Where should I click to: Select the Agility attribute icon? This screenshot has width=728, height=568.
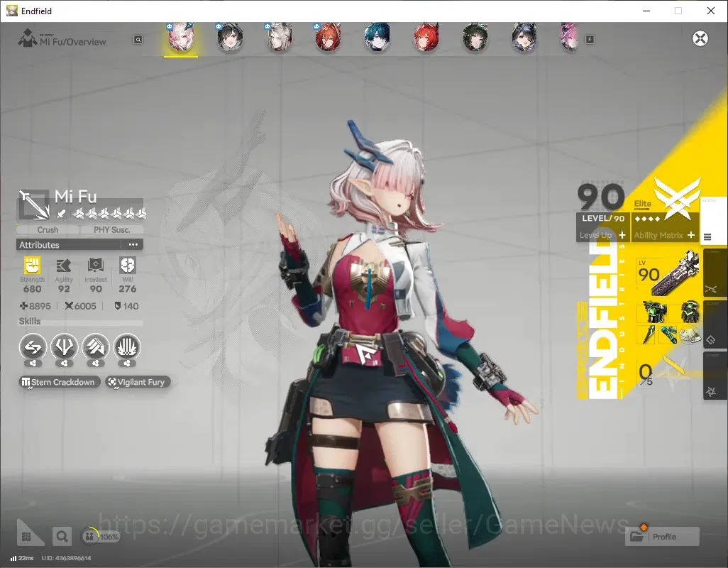pos(64,266)
